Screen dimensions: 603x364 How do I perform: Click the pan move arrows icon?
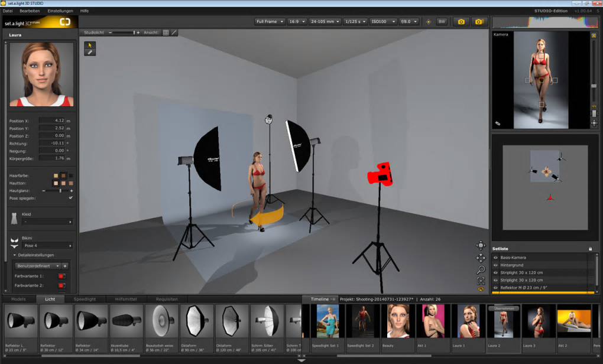pos(481,258)
